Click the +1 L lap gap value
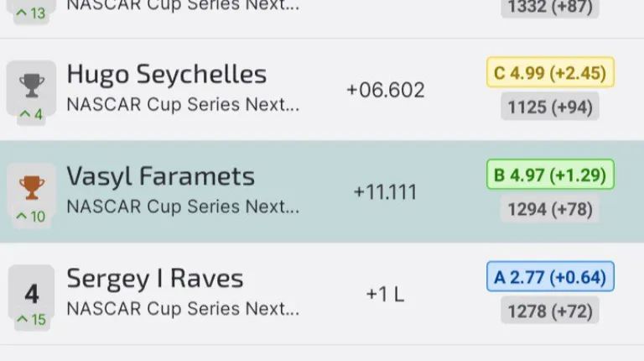 (385, 295)
